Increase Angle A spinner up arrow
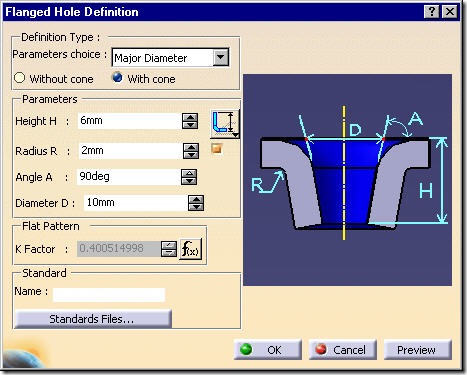Screen dimensions: 467x375 click(189, 173)
